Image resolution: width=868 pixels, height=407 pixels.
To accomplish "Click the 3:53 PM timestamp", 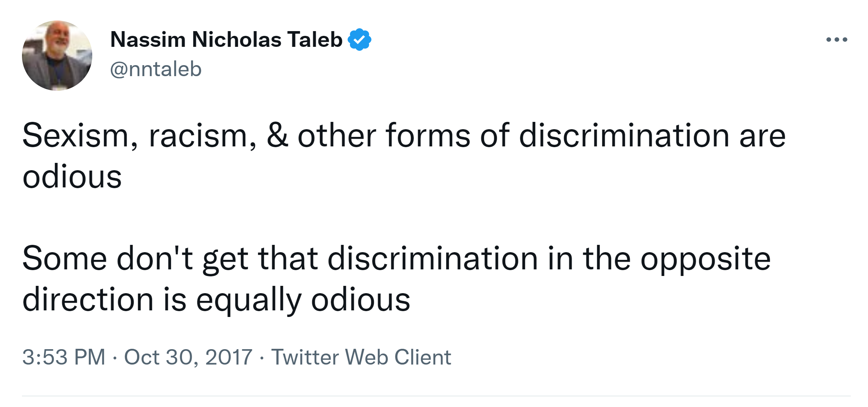I will 64,357.
